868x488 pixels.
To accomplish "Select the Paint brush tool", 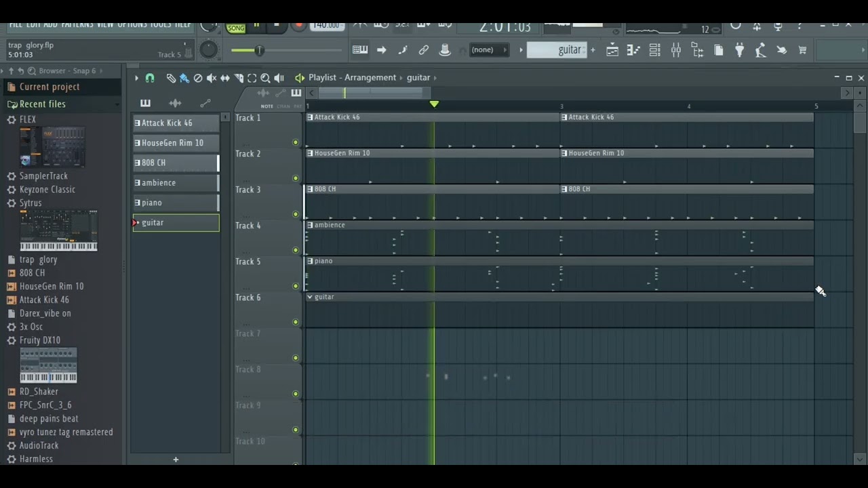I will 184,78.
